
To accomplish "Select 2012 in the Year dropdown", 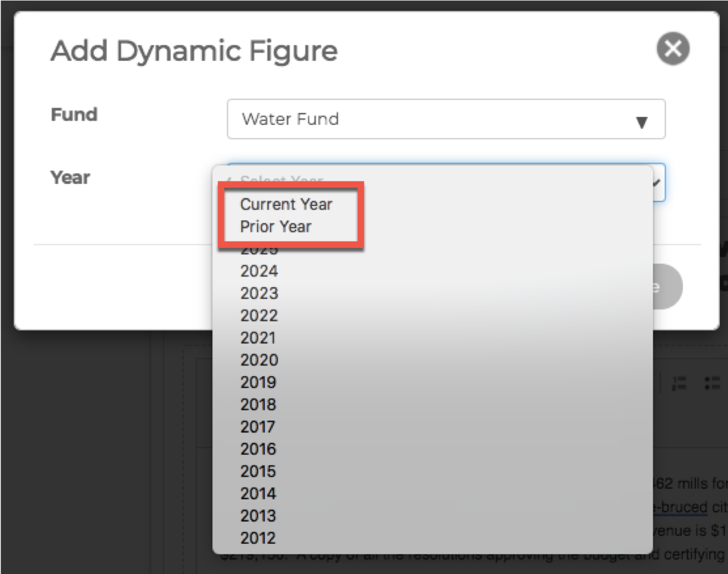I will pos(258,538).
